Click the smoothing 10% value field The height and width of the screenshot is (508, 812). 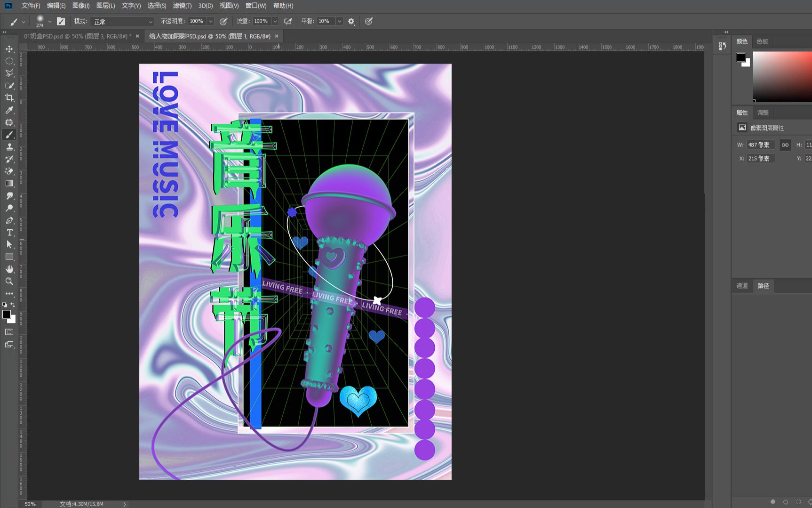tap(326, 21)
